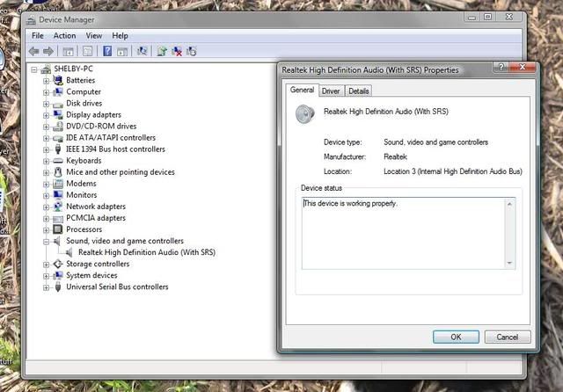Click the Update Driver Software green-arrow icon
This screenshot has height=392, width=563.
tap(162, 51)
